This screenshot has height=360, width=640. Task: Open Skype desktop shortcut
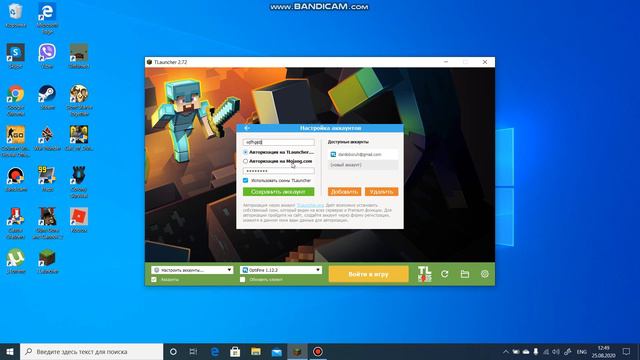tap(16, 56)
